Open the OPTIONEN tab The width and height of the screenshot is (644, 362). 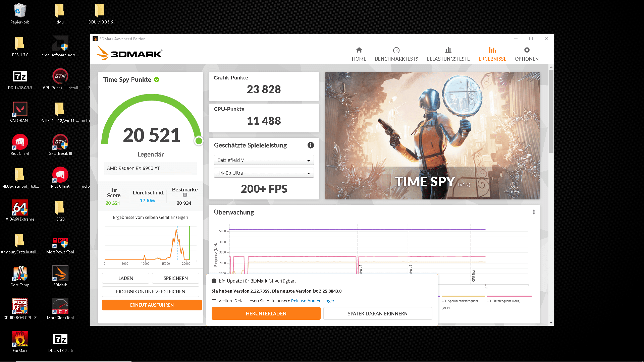pyautogui.click(x=527, y=54)
